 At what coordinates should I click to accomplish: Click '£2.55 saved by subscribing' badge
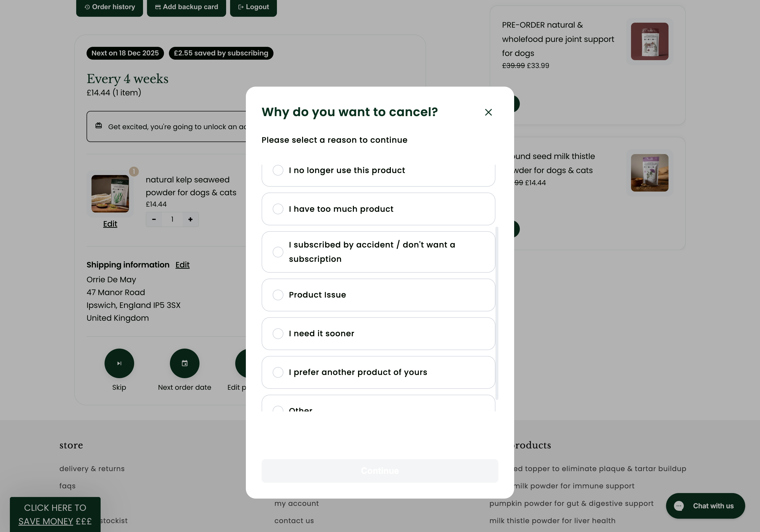(x=221, y=53)
